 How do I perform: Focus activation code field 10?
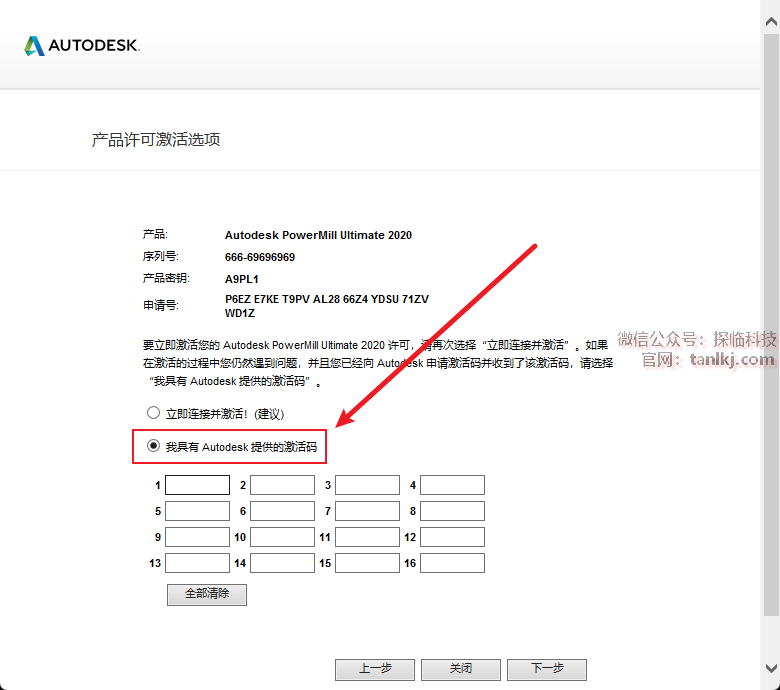coord(283,537)
